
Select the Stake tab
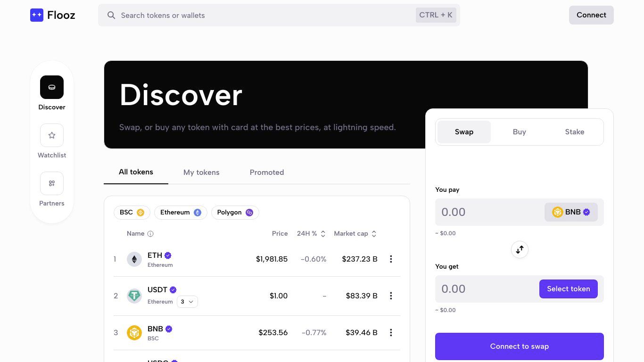pyautogui.click(x=575, y=132)
